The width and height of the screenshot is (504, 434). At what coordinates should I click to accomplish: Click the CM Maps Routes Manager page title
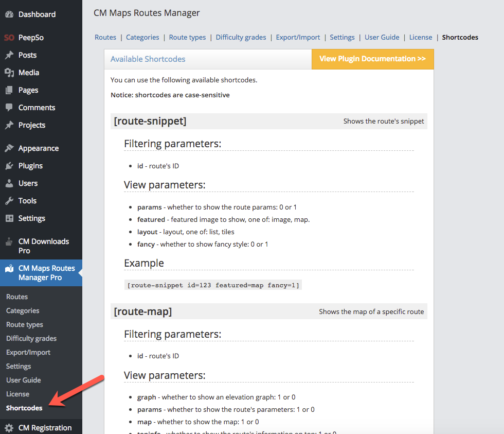pyautogui.click(x=147, y=13)
